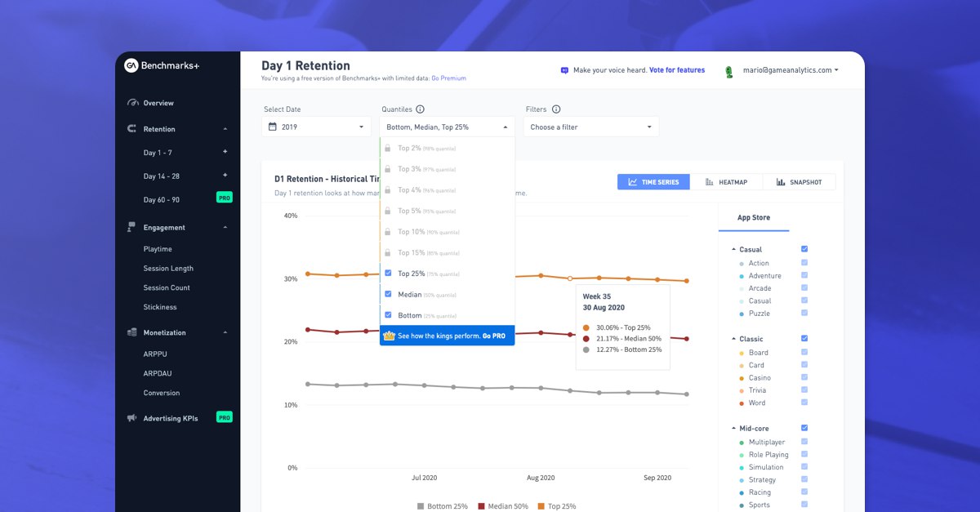This screenshot has height=512, width=980.
Task: Open Overview via its gauge icon
Action: tap(132, 103)
